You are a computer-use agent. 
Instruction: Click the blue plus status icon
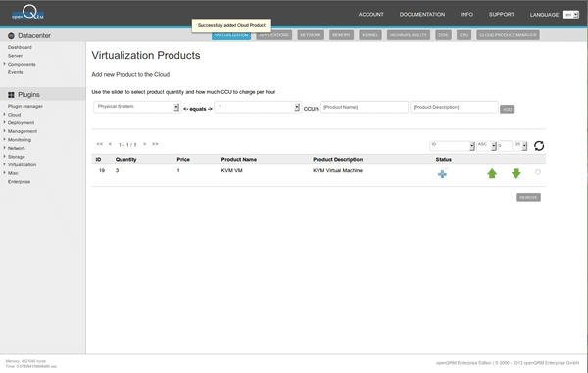tap(442, 174)
